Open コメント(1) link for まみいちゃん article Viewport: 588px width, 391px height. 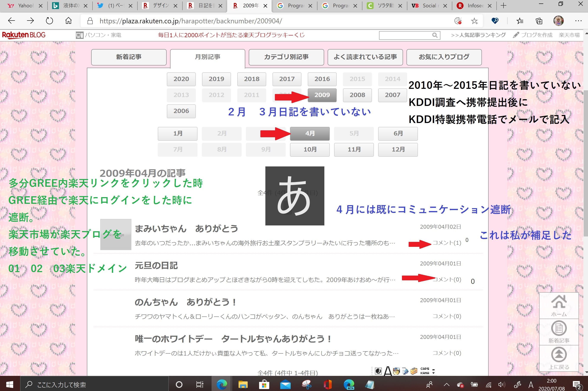click(x=447, y=243)
